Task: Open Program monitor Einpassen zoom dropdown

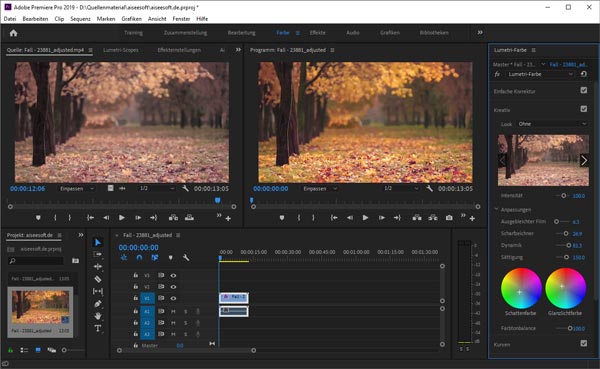Action: coord(320,188)
